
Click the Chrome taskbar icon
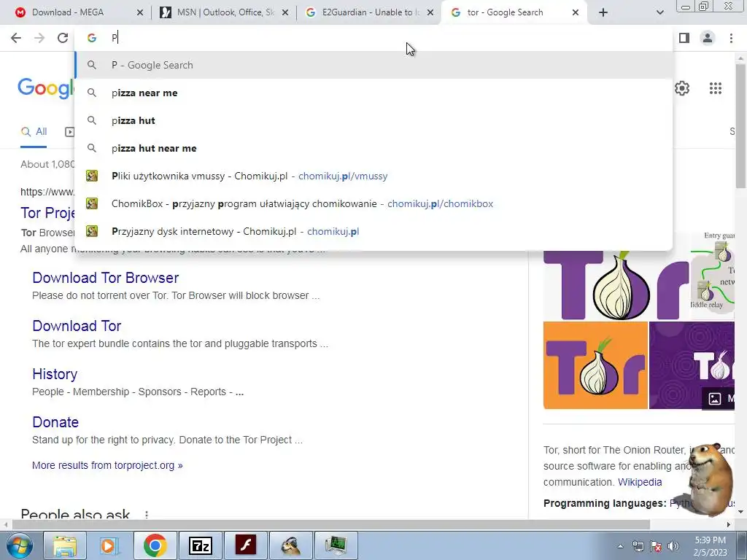pos(155,545)
